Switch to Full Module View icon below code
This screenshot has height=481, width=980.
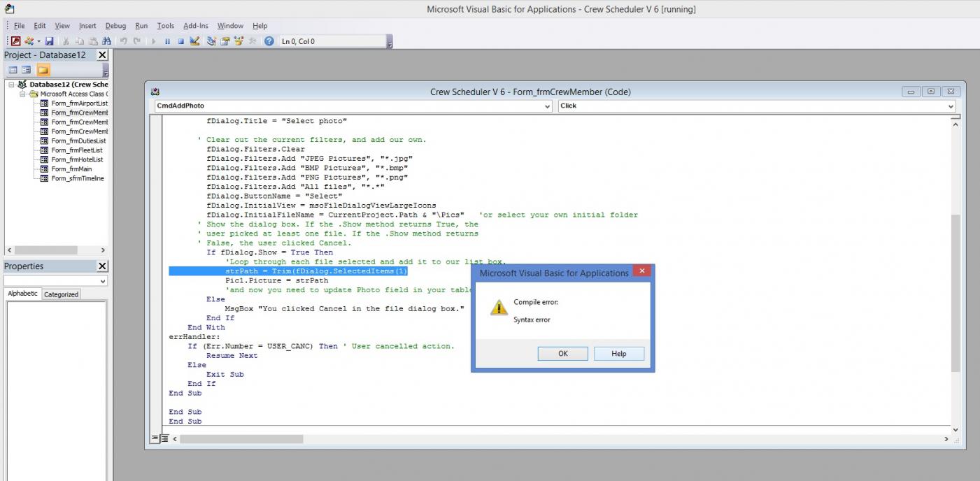(164, 438)
